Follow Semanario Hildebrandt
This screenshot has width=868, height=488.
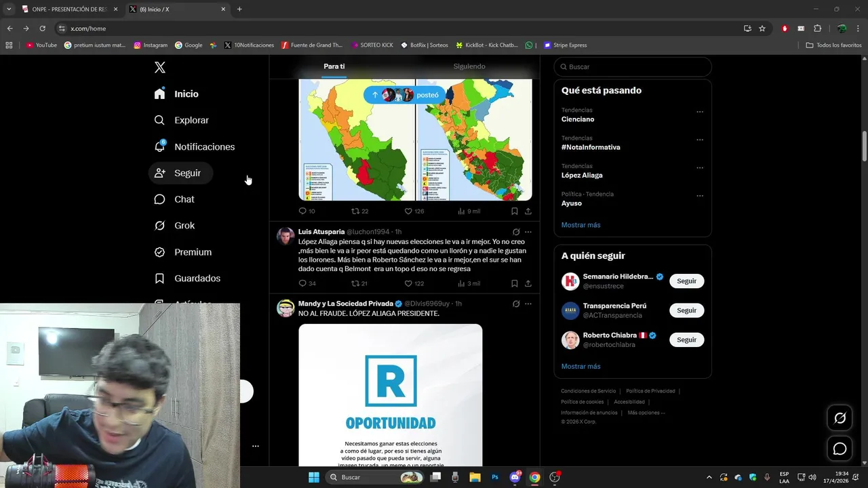[686, 281]
